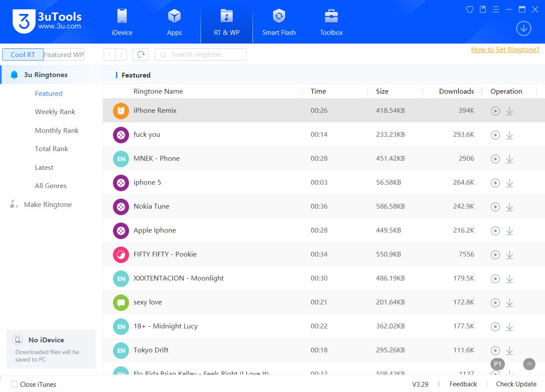The height and width of the screenshot is (392, 545).
Task: Play the MNEK - Phone ringtone
Action: click(x=495, y=159)
